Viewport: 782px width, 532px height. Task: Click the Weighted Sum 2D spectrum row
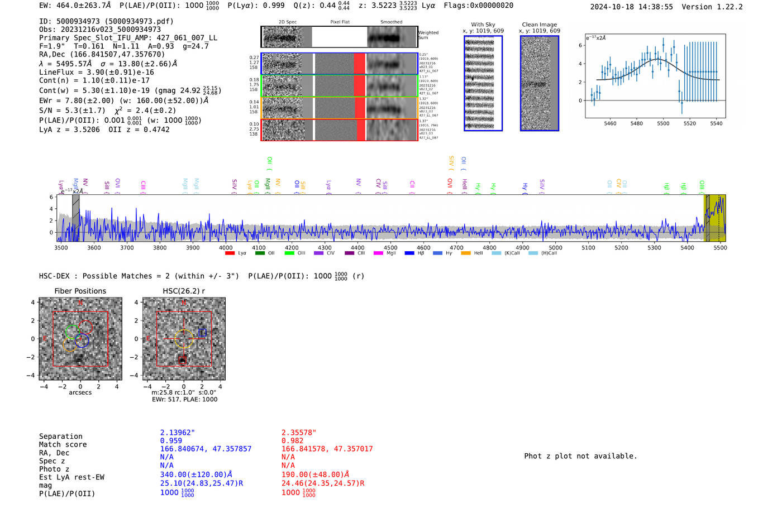(x=340, y=37)
